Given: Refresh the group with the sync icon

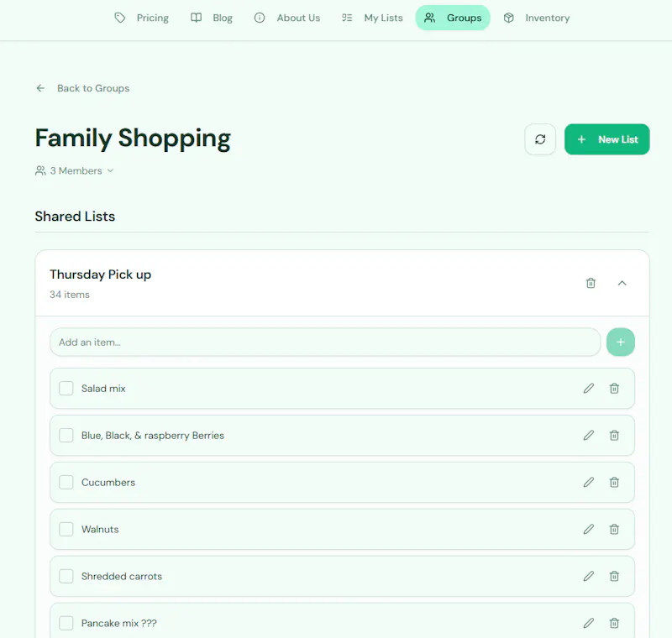Looking at the screenshot, I should pos(540,139).
